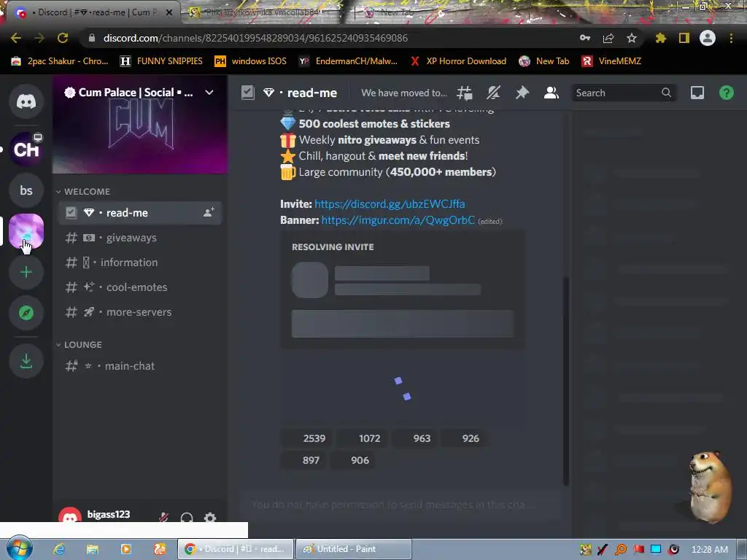747x560 pixels.
Task: Open Chrome profile avatar
Action: [708, 38]
